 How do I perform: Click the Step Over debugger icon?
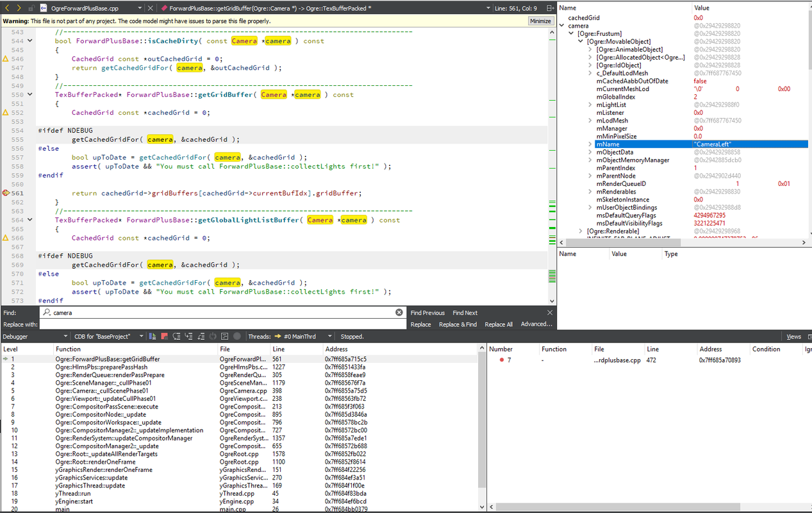click(176, 337)
